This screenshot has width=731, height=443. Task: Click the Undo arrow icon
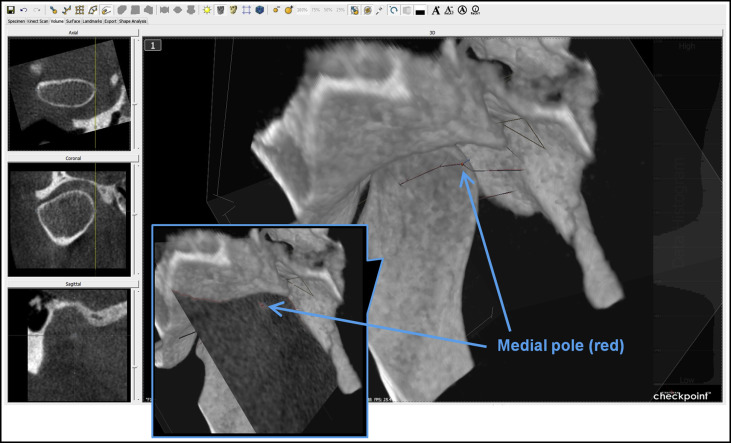click(23, 10)
